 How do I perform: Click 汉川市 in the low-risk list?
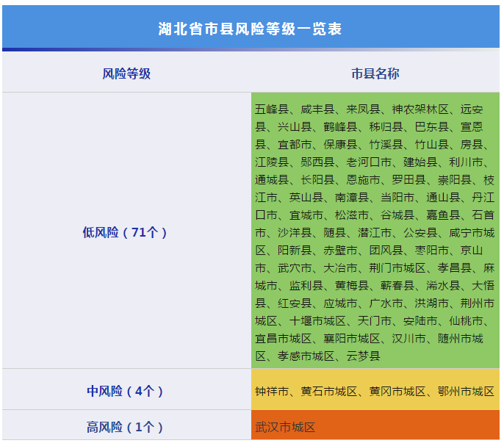coord(408,338)
